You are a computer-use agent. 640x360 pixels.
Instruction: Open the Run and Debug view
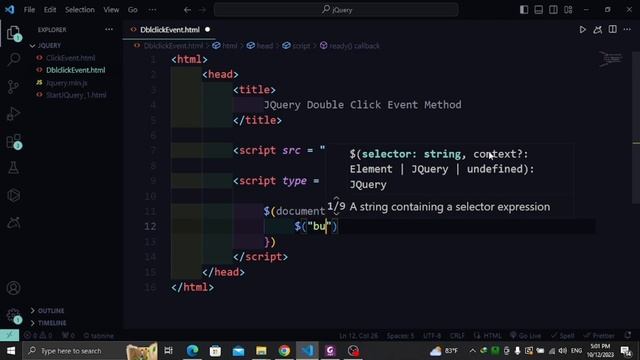pyautogui.click(x=13, y=114)
